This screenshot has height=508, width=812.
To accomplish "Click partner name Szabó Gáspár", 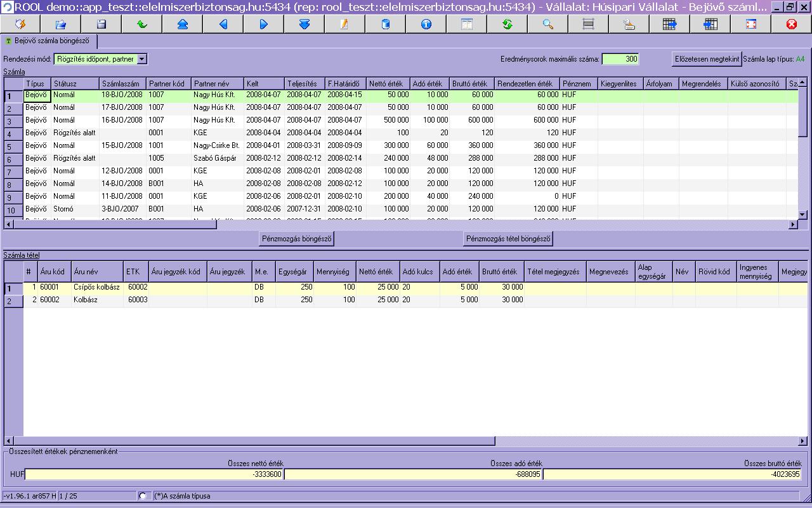I will pyautogui.click(x=218, y=158).
